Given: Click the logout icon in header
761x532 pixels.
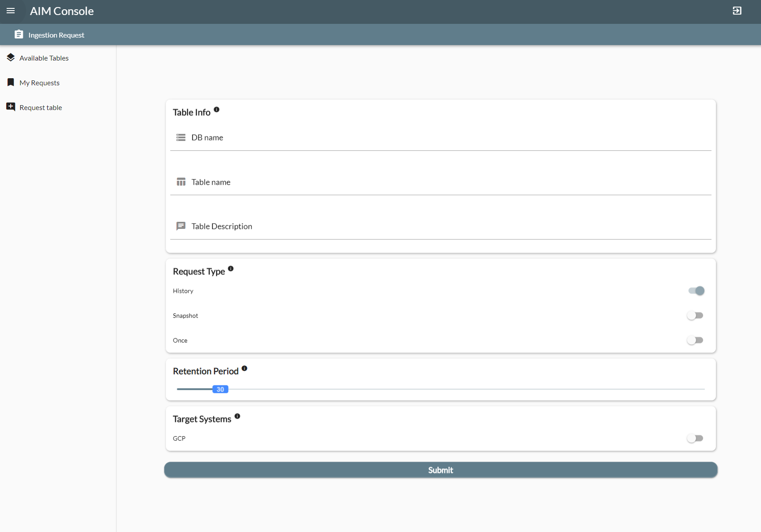Looking at the screenshot, I should pyautogui.click(x=737, y=11).
